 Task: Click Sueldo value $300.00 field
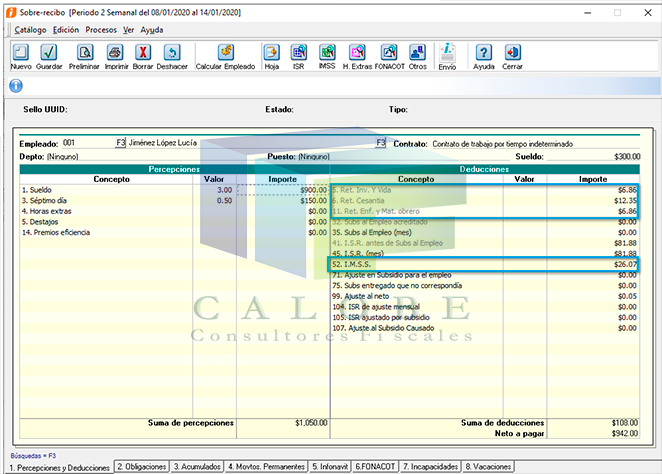pos(594,157)
